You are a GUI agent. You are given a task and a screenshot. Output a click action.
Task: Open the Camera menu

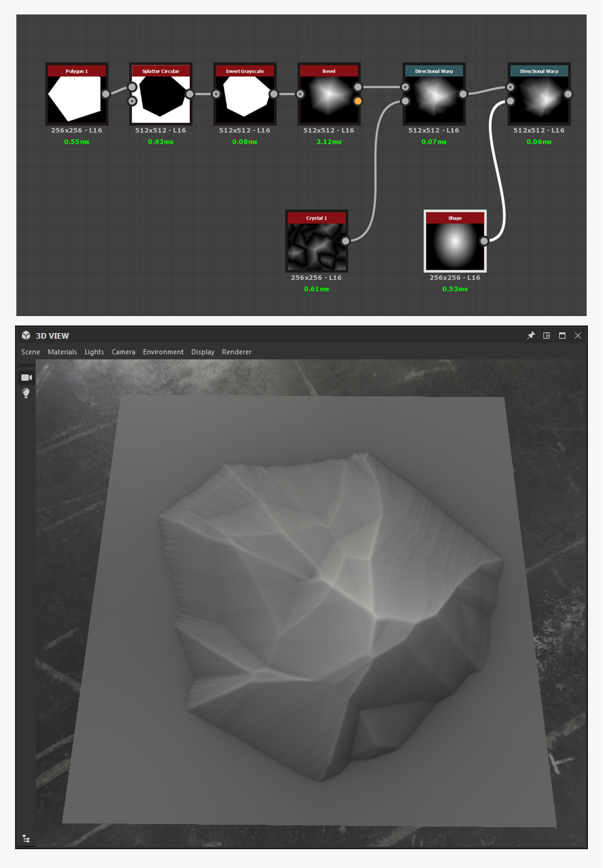pos(123,352)
